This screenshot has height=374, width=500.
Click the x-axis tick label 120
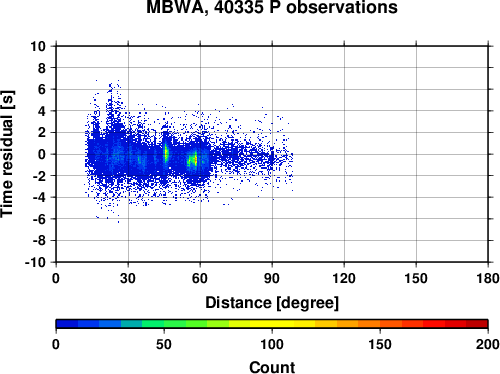tap(344, 278)
